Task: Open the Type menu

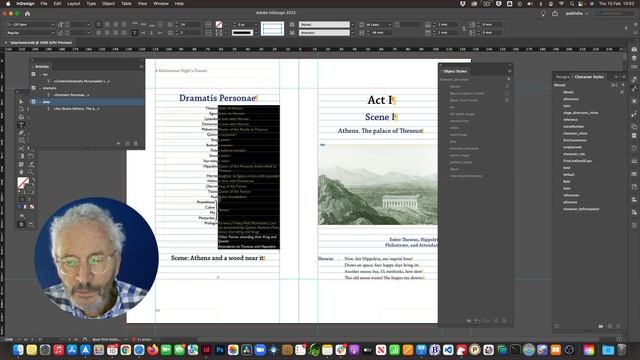Action: click(91, 4)
